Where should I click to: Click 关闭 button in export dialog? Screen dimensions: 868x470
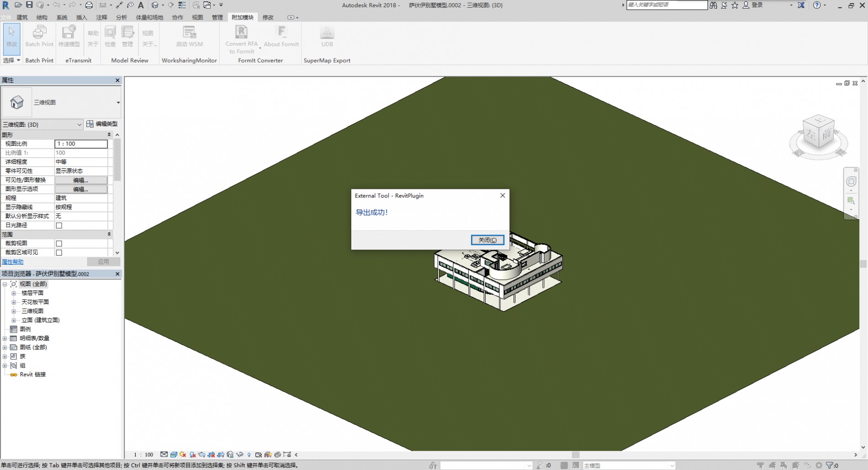click(487, 240)
